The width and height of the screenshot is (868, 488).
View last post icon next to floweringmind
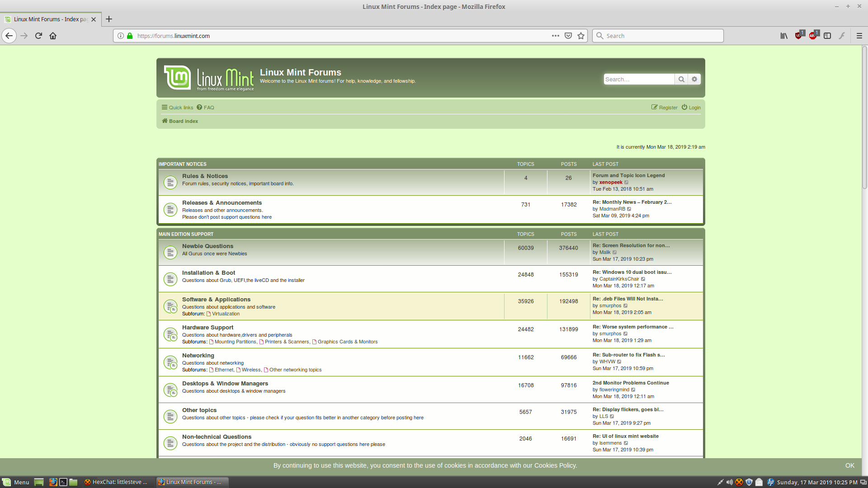pos(633,390)
